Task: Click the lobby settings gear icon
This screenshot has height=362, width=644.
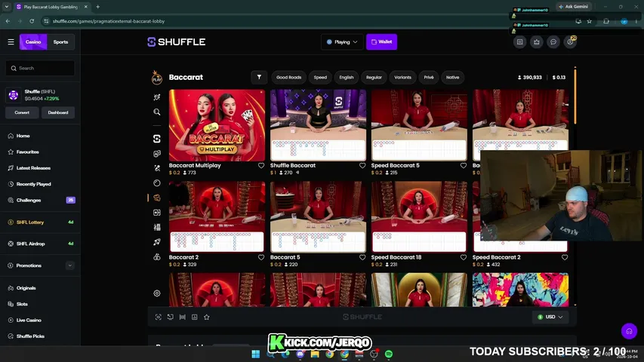Action: [x=157, y=293]
